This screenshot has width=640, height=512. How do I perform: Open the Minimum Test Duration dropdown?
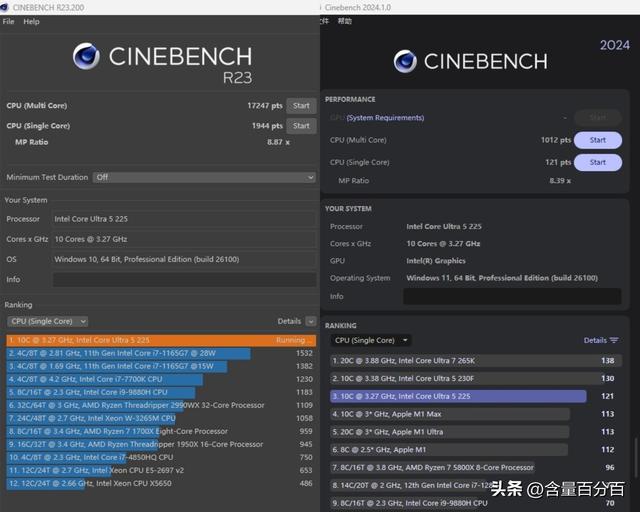(204, 177)
